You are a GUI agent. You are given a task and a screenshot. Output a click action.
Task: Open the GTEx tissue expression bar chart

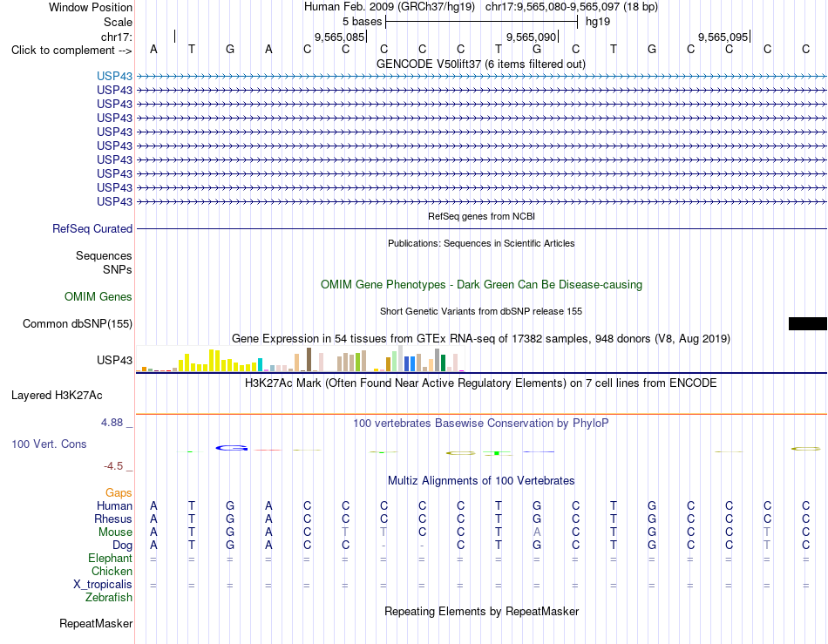pos(300,359)
